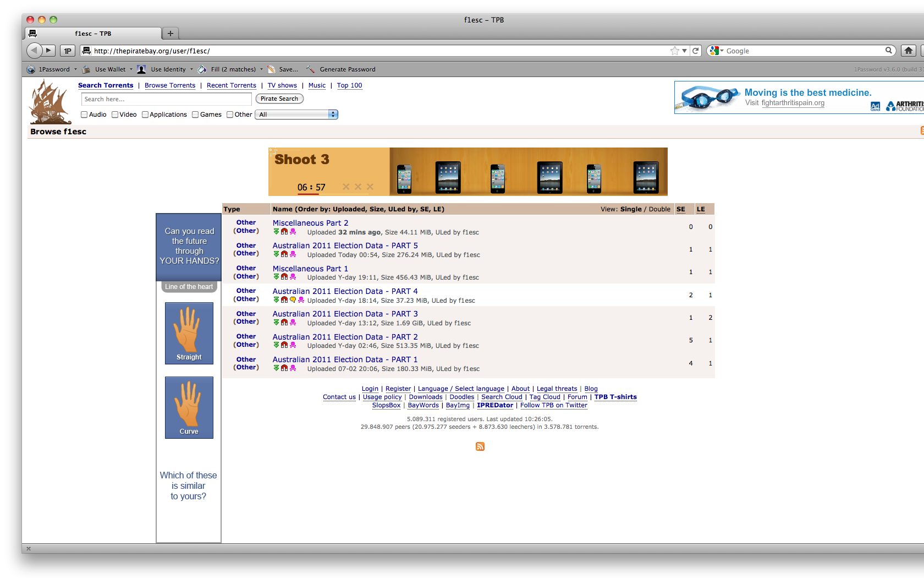Tick the Applications checkbox
This screenshot has height=578, width=924.
tap(145, 114)
